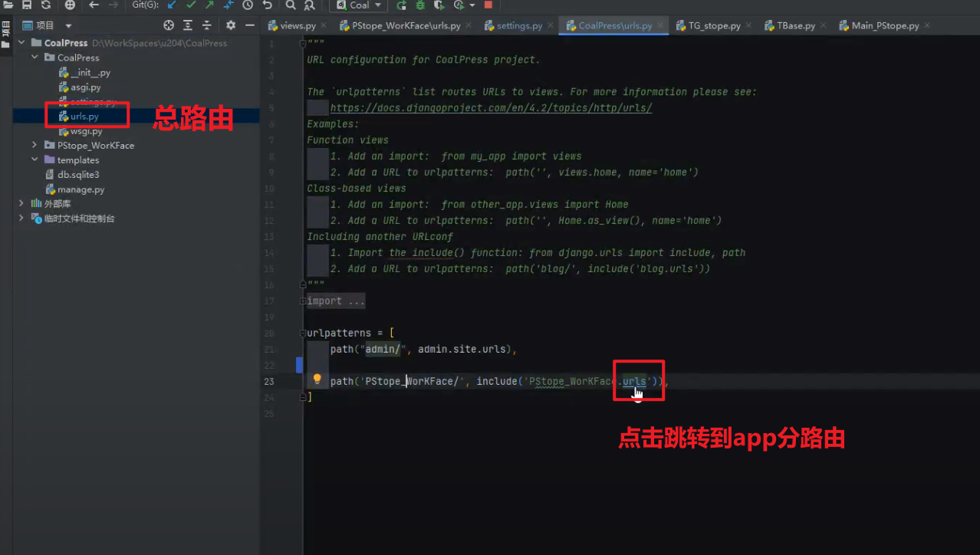Image resolution: width=980 pixels, height=555 pixels.
Task: Click the green Run/Rerun icon
Action: [x=401, y=5]
